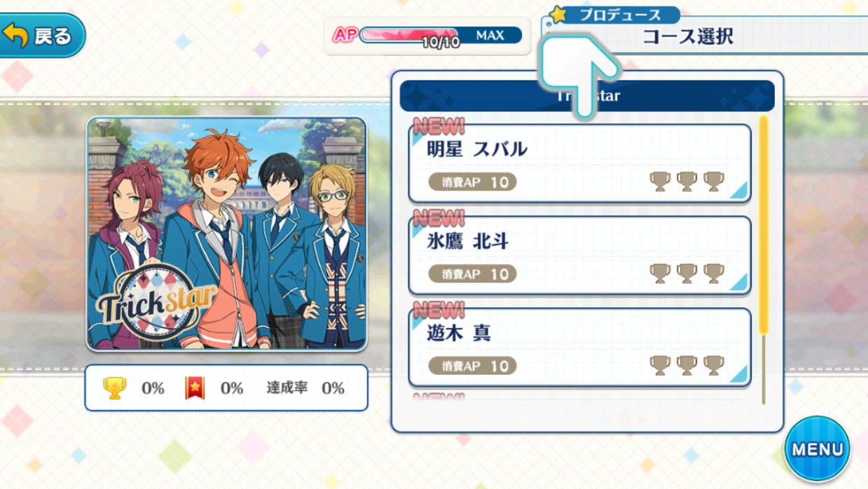
Task: Click the コース選択 title bar
Action: [704, 36]
